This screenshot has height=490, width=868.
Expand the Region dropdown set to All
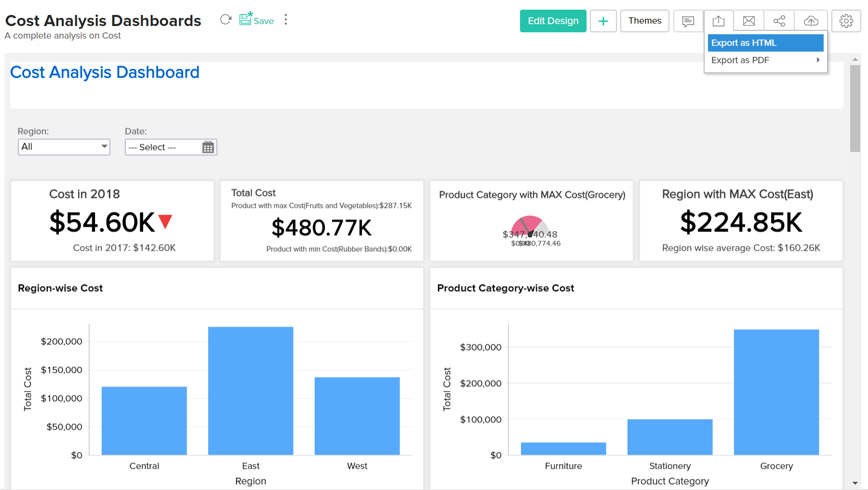click(64, 147)
